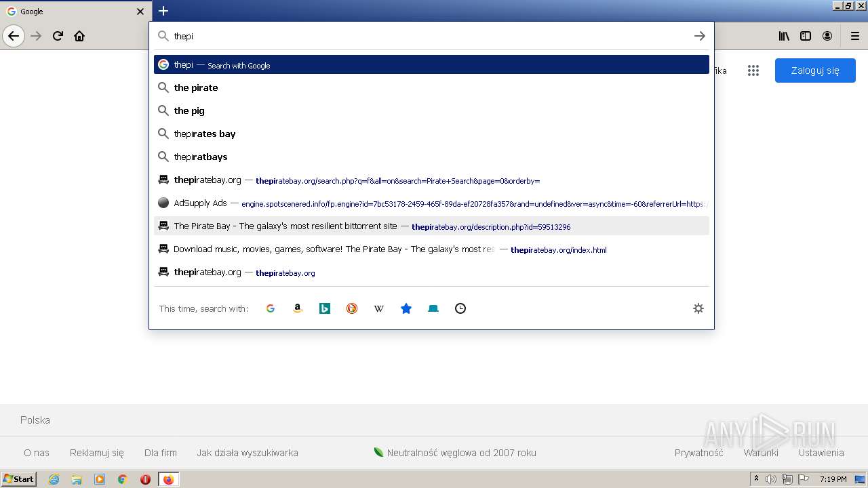Viewport: 868px width, 488px height.
Task: Open the Firefox hamburger menu
Action: (854, 36)
